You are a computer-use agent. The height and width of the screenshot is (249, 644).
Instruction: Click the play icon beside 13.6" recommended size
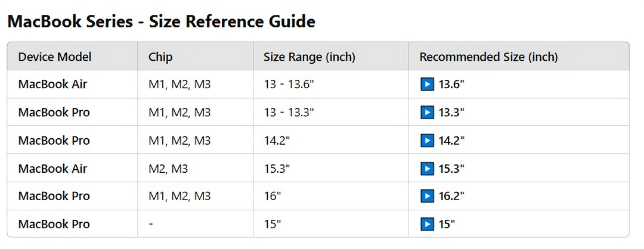tap(427, 85)
